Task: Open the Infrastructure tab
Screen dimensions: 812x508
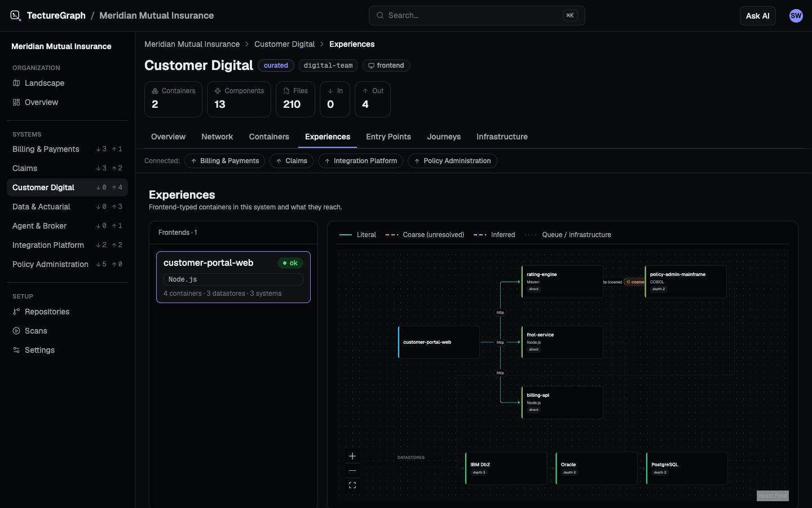Action: click(502, 137)
